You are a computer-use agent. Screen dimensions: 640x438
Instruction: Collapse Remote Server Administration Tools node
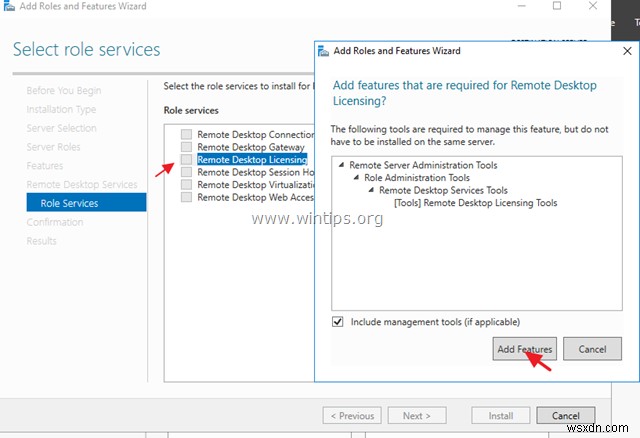pyautogui.click(x=341, y=165)
